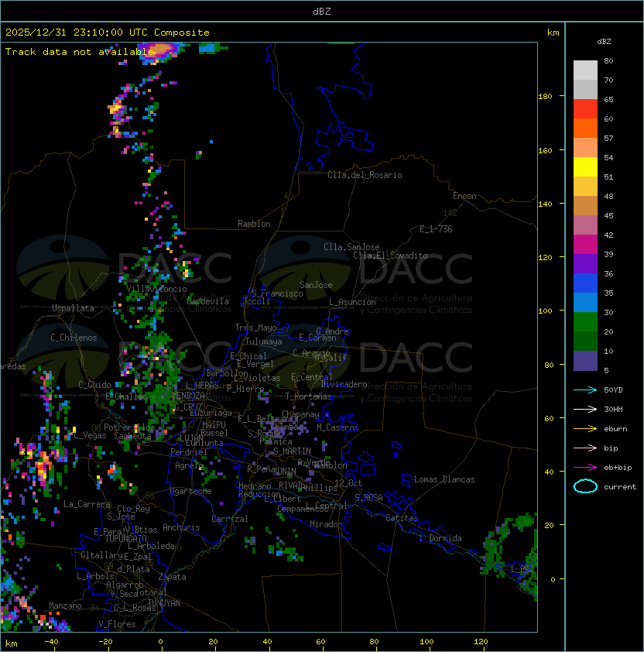The height and width of the screenshot is (652, 644).
Task: Click the white 30HM arrow symbol
Action: coord(585,409)
